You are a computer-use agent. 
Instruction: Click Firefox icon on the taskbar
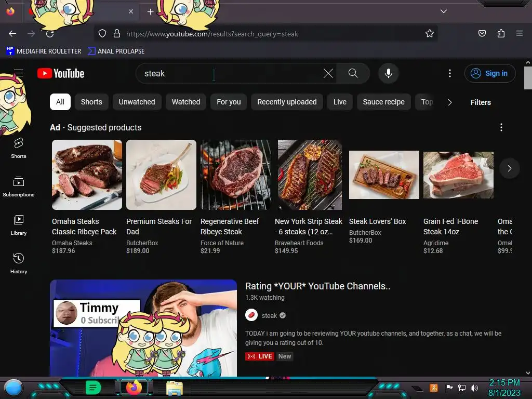click(134, 388)
